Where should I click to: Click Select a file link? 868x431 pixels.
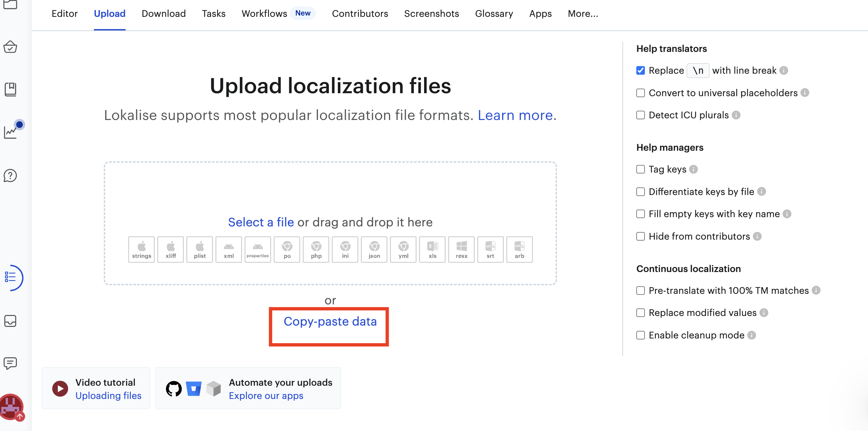(x=261, y=222)
